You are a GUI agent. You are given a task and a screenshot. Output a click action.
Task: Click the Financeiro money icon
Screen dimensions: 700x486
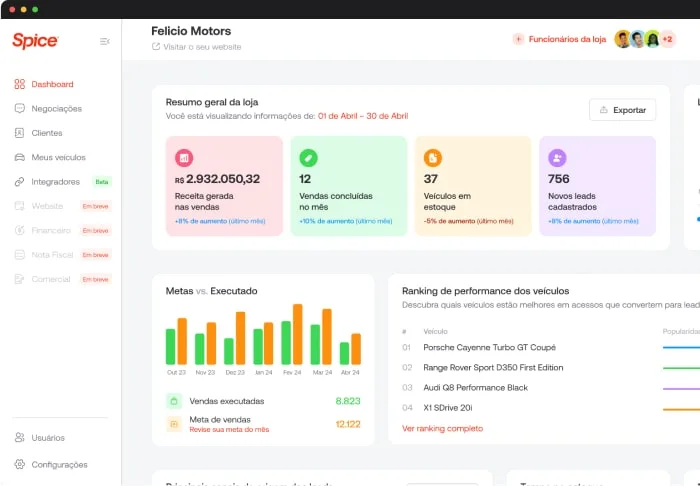pos(20,230)
